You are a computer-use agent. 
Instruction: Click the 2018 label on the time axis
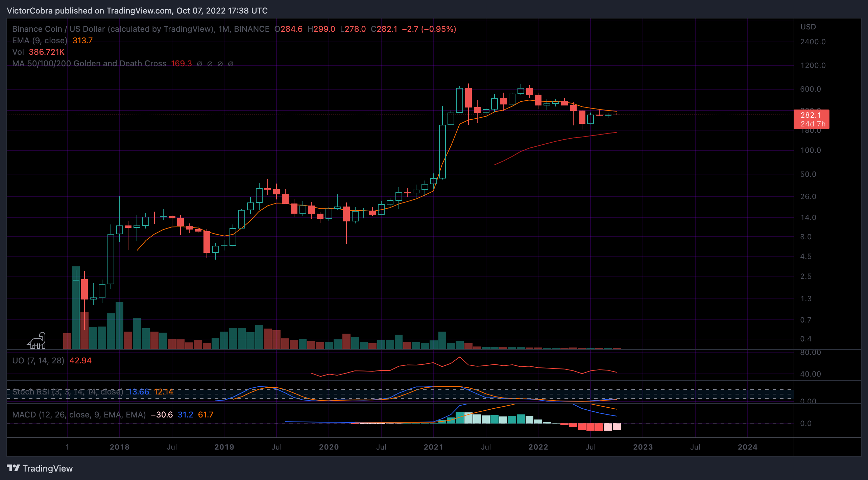(x=120, y=447)
